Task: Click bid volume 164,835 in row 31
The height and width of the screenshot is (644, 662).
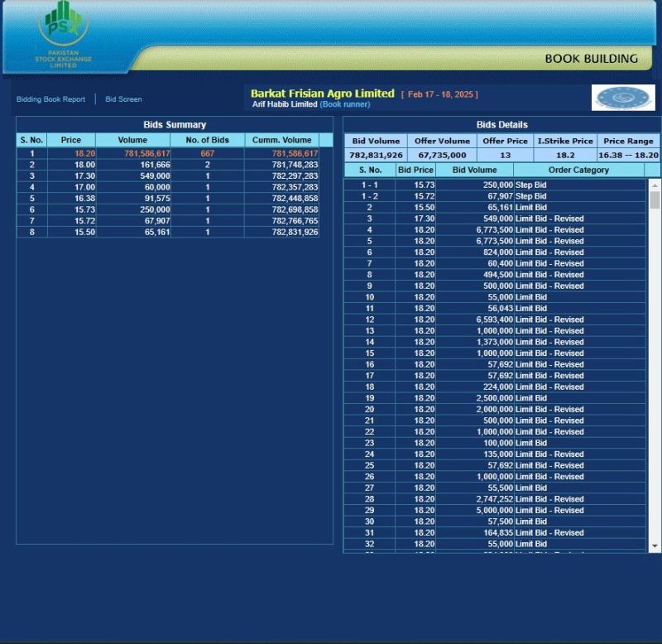Action: coord(498,533)
